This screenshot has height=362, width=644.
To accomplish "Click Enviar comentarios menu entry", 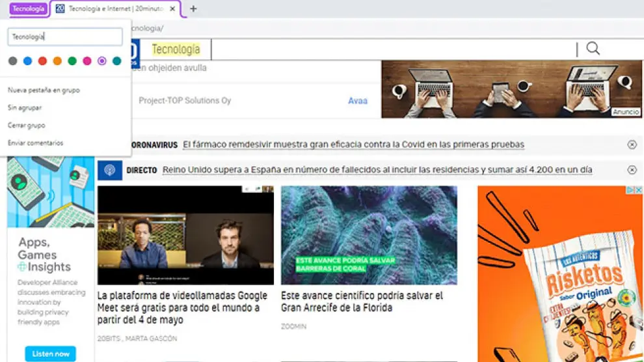I will [x=35, y=143].
